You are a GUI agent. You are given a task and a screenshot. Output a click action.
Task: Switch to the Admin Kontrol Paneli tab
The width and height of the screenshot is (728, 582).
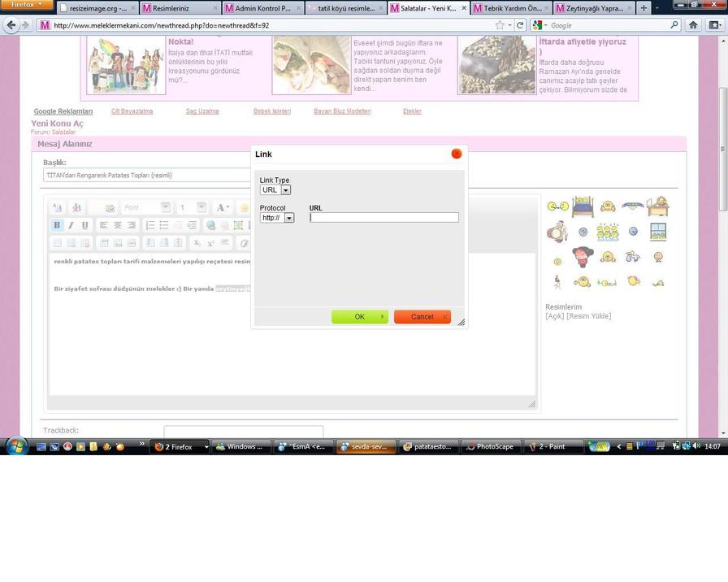(262, 8)
